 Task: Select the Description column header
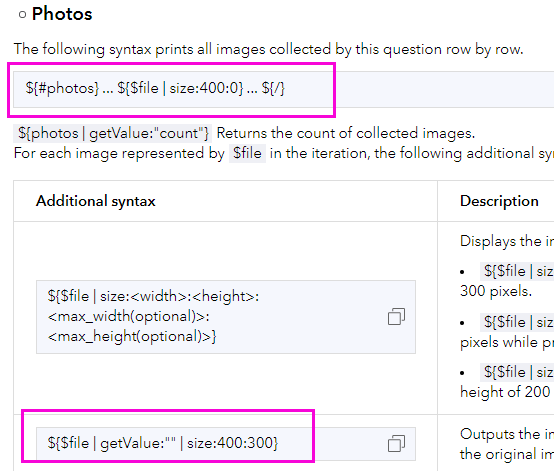499,201
